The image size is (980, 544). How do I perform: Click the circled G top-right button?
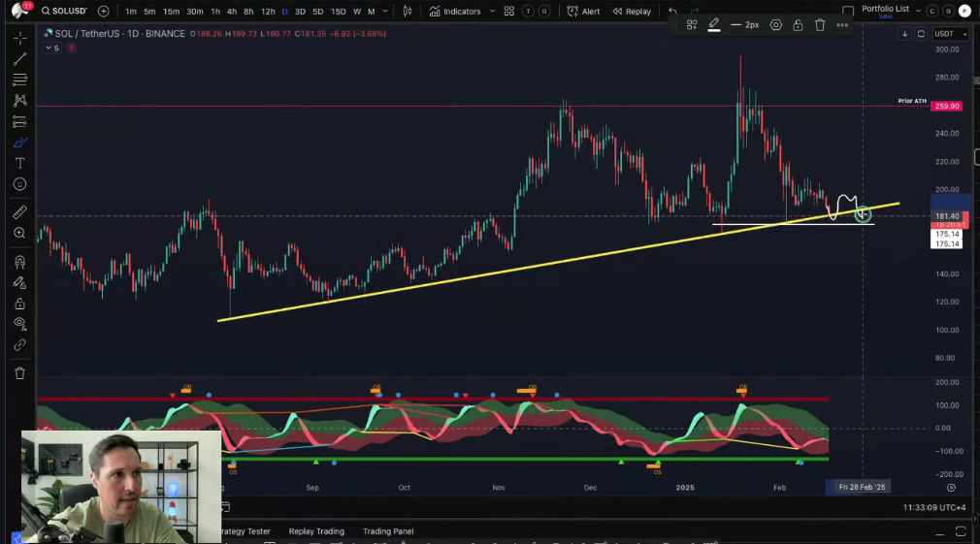point(949,12)
